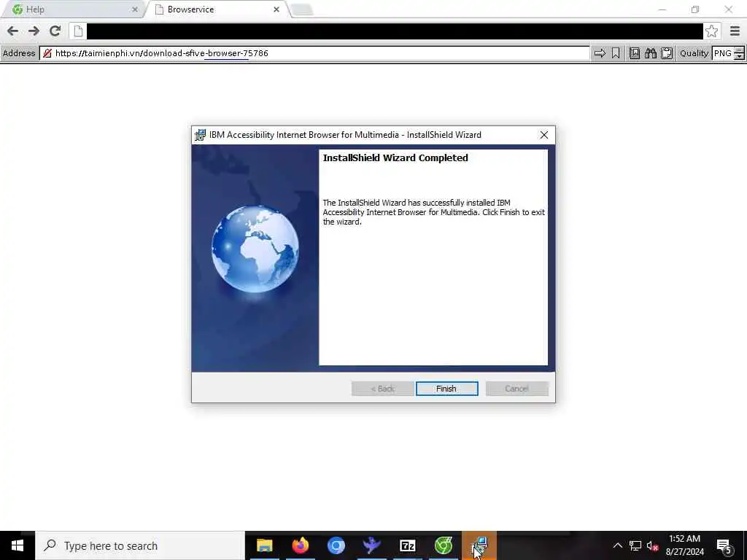Image resolution: width=747 pixels, height=560 pixels.
Task: Click the page icon in the blacked-out URL bar
Action: 79,31
